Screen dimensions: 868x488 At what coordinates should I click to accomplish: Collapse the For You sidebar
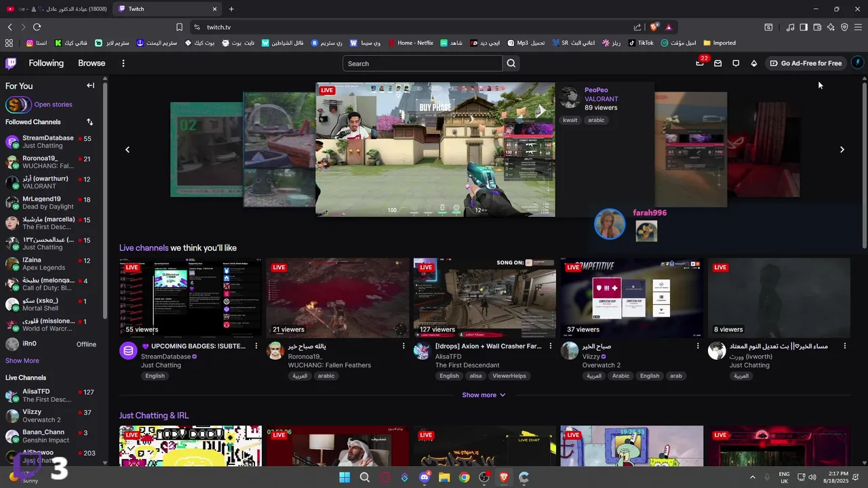coord(90,85)
